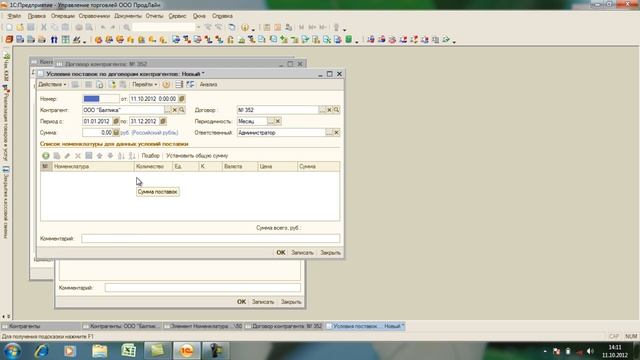Open the Отчеты menu
This screenshot has height=360, width=640.
[154, 16]
